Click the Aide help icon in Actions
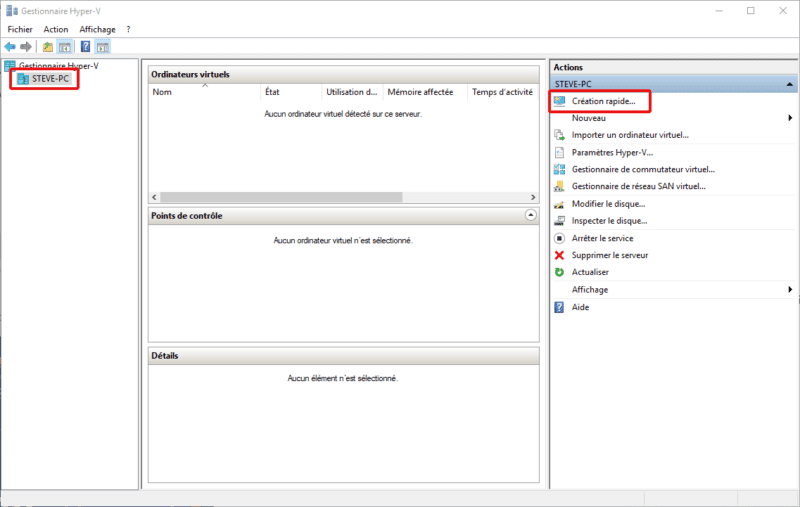Image resolution: width=800 pixels, height=507 pixels. (x=560, y=307)
